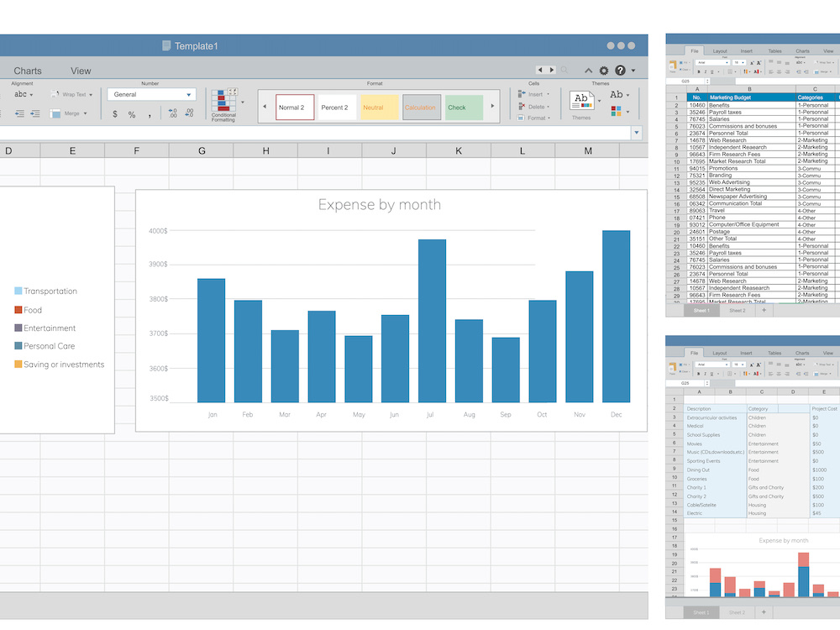Viewport: 840px width, 630px height.
Task: Click the search magnifier icon
Action: (564, 70)
